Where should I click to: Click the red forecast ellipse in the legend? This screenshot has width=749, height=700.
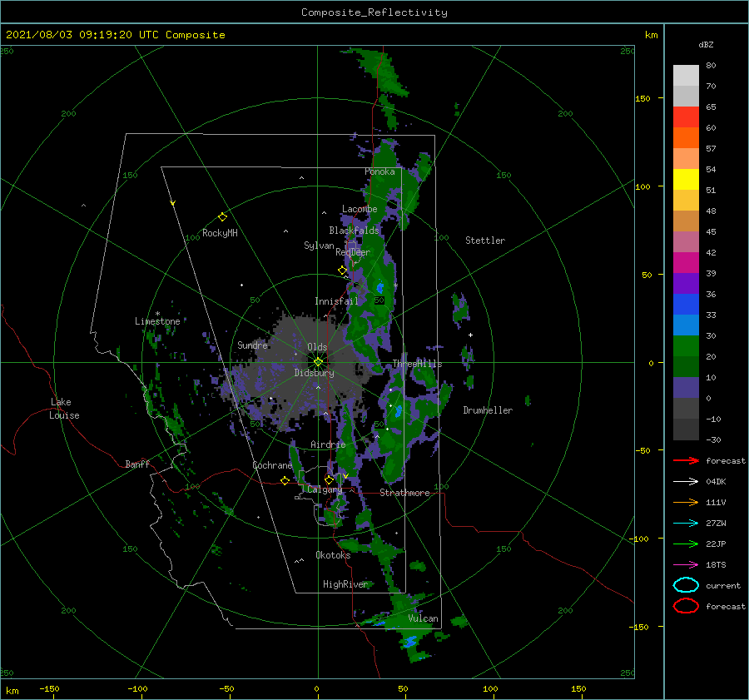[686, 606]
